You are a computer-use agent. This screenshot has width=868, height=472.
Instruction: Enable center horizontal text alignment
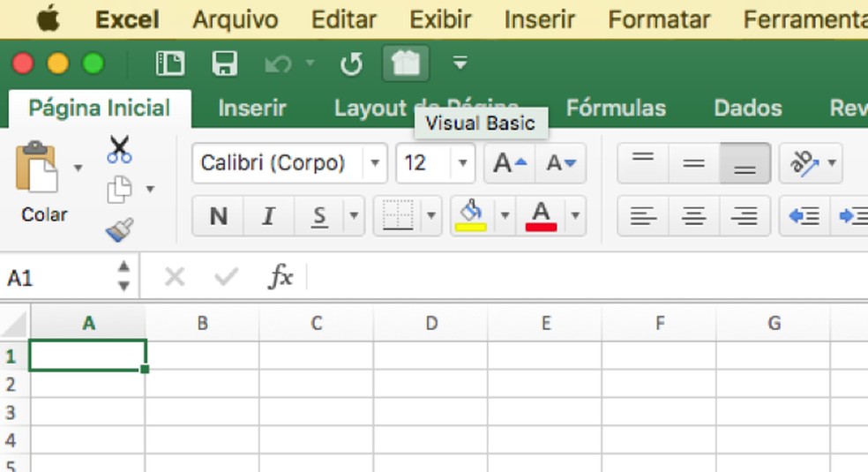[694, 216]
